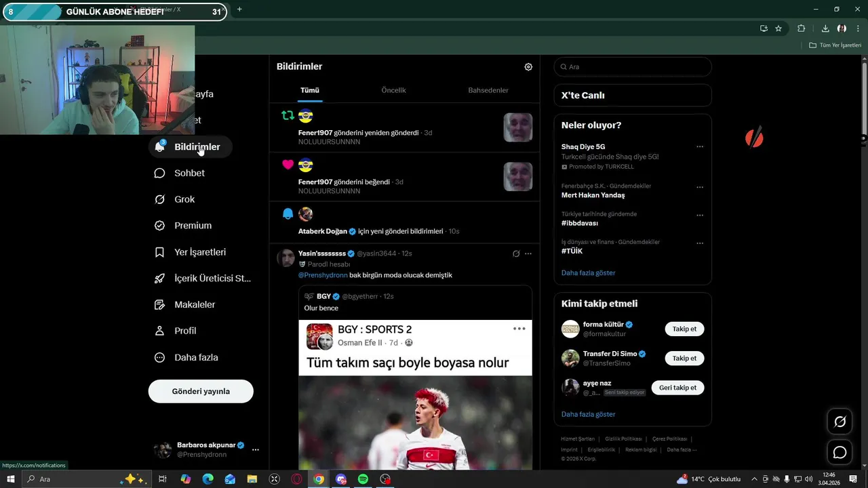Click the green repost notification icon
This screenshot has height=488, width=868.
click(288, 115)
